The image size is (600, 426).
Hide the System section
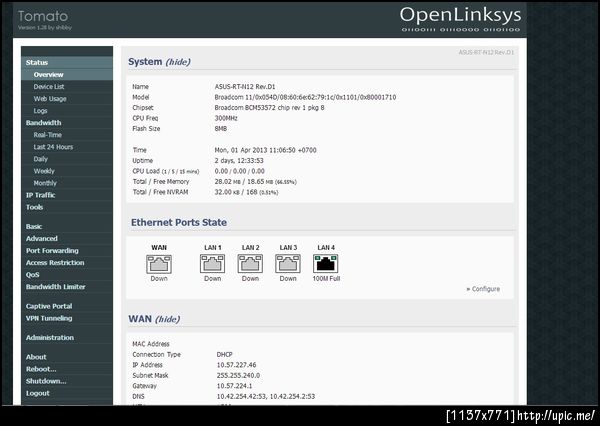(178, 62)
